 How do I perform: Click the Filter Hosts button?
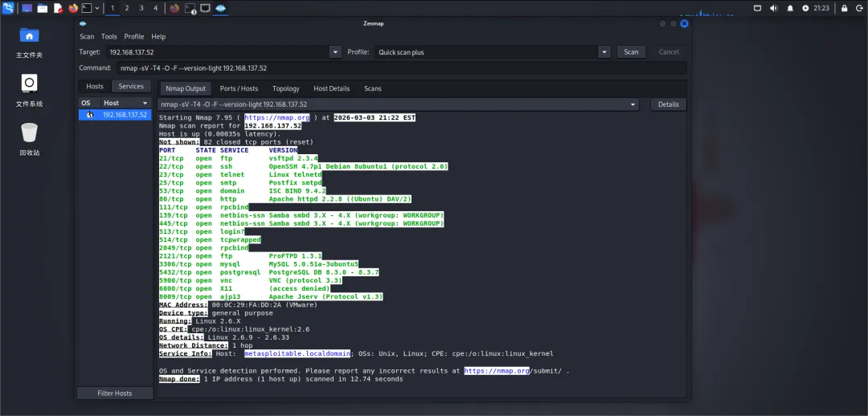tap(115, 394)
